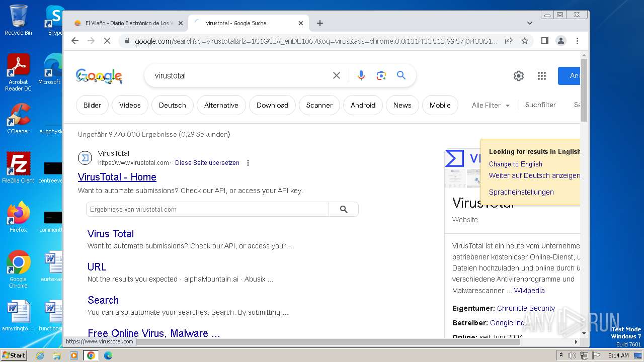Image resolution: width=644 pixels, height=362 pixels.
Task: Open Acrobat Reader DC desktop shortcut
Action: tap(18, 72)
